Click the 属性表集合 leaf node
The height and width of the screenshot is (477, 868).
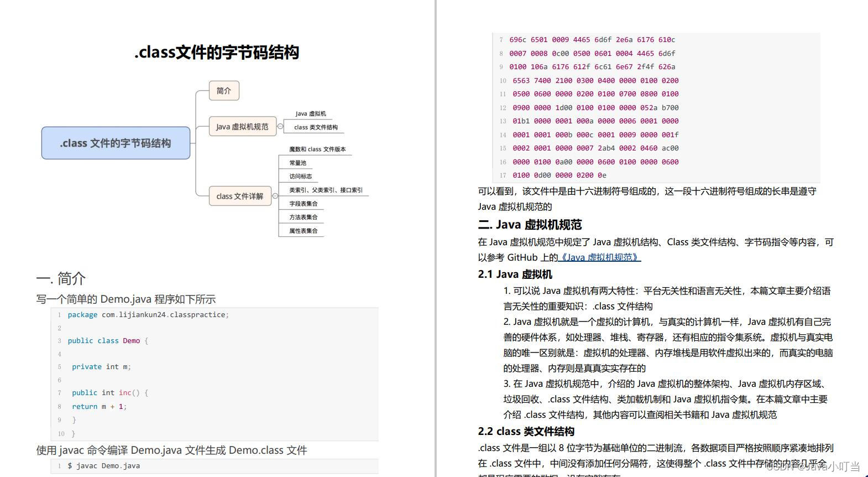[x=303, y=231]
